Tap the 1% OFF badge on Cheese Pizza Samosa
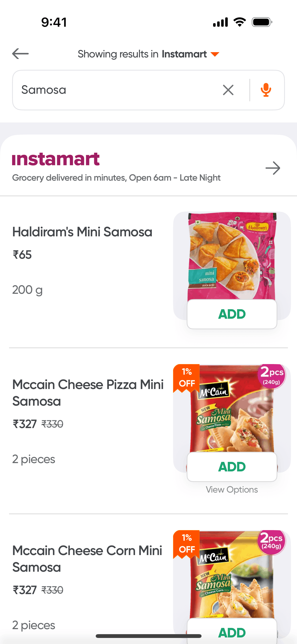This screenshot has height=644, width=297. tap(187, 377)
